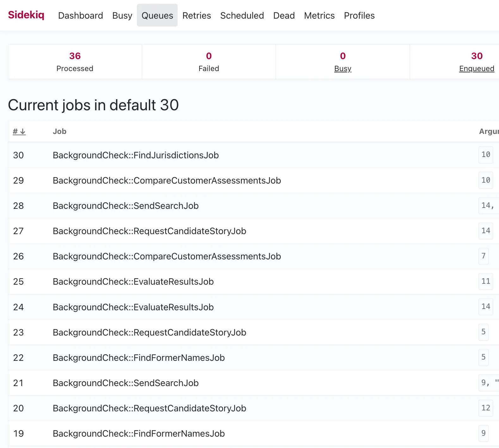Click argument value 11 in job 25 row
This screenshot has height=448, width=499.
tap(486, 281)
